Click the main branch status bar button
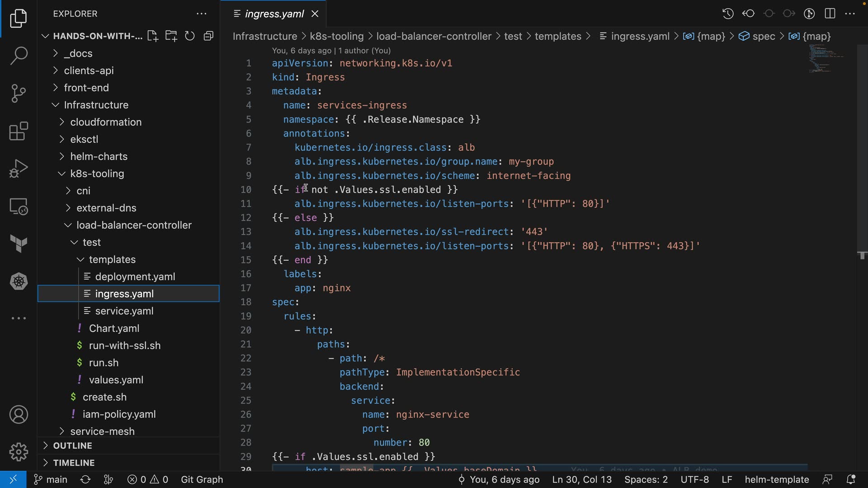Image resolution: width=868 pixels, height=488 pixels. click(x=51, y=479)
